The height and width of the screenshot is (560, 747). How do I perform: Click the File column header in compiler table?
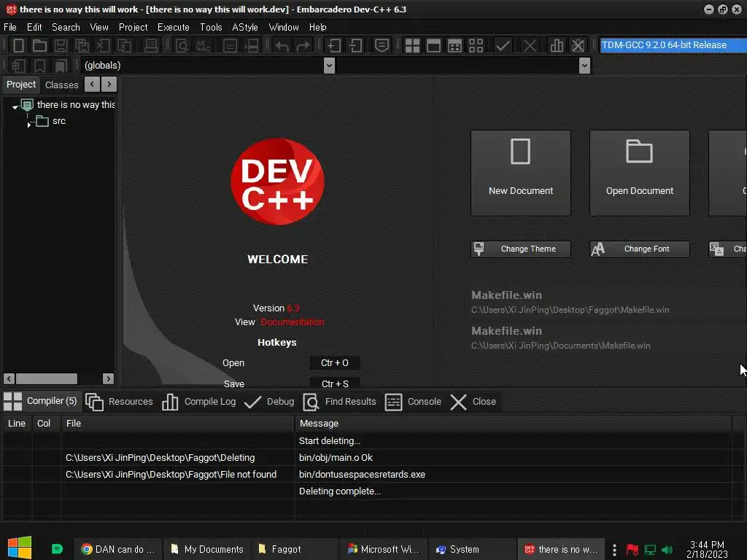click(178, 424)
